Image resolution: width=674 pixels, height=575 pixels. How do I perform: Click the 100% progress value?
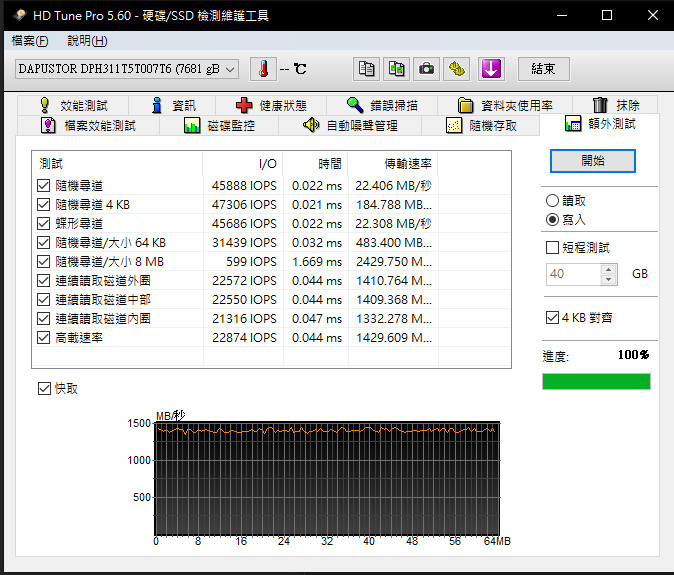pos(634,355)
